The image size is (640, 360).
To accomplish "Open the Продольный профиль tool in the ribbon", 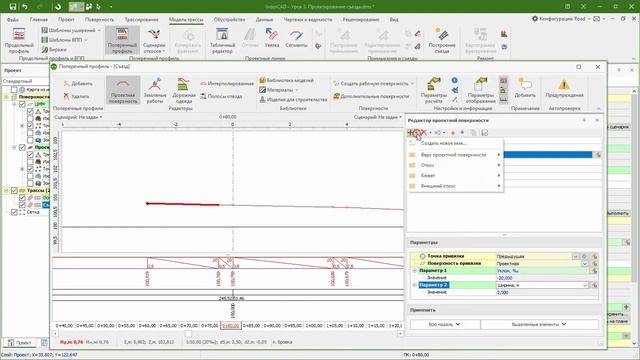I will click(19, 41).
